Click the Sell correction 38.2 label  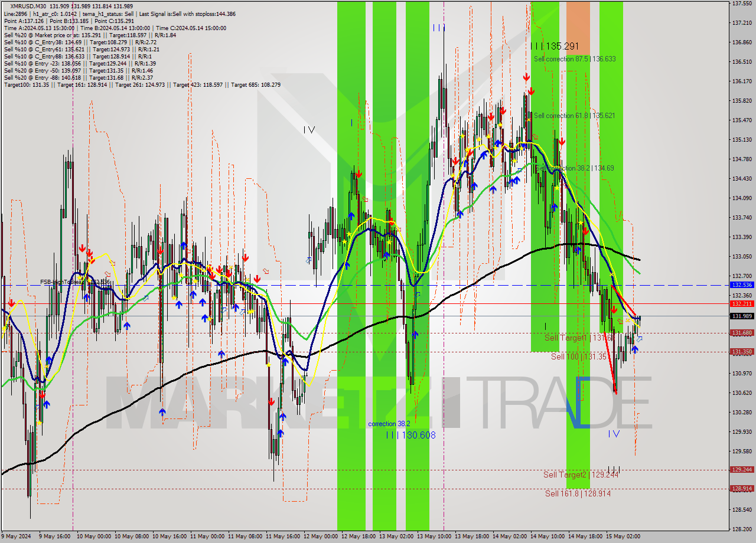pos(574,168)
